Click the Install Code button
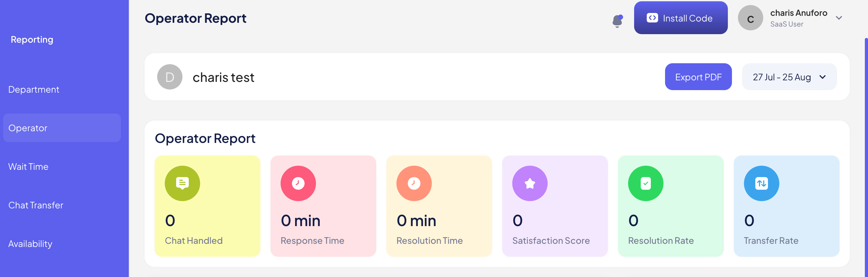This screenshot has height=277, width=868. pos(681,18)
